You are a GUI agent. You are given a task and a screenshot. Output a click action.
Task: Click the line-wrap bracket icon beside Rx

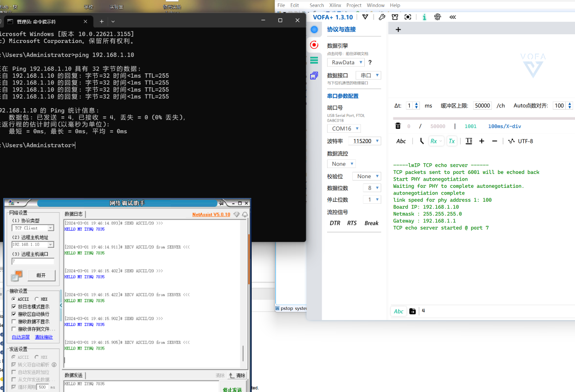(x=422, y=141)
